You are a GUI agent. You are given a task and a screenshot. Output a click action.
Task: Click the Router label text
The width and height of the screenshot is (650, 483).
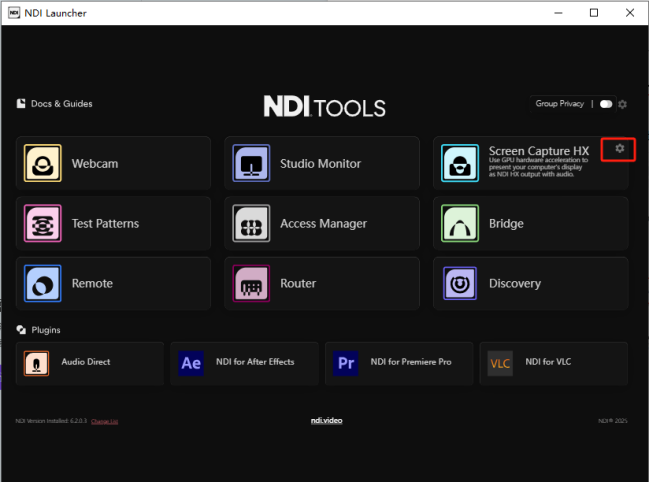point(298,284)
